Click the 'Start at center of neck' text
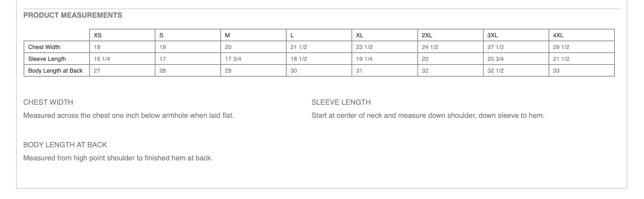The width and height of the screenshot is (644, 199). pyautogui.click(x=428, y=116)
